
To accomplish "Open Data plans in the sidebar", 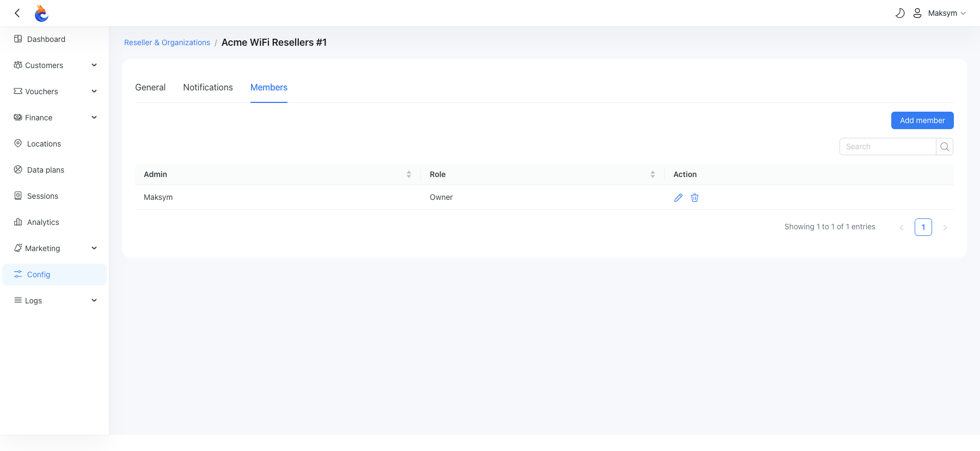I will point(54,170).
